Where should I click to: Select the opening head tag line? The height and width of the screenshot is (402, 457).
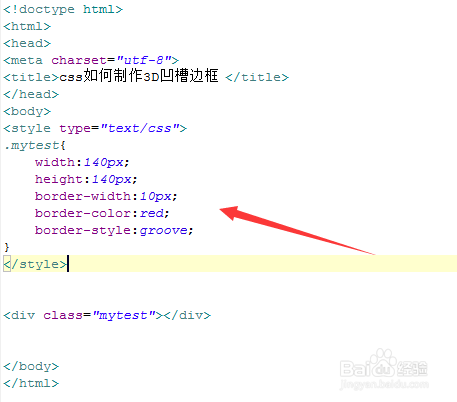click(27, 43)
